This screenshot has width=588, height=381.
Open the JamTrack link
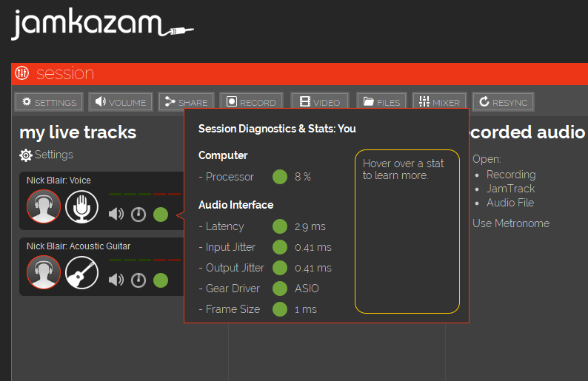(510, 189)
